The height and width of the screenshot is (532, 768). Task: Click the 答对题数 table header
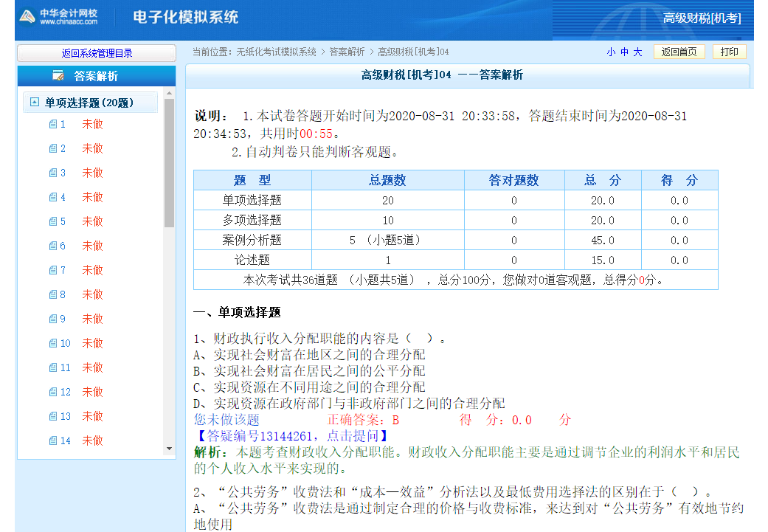point(513,180)
